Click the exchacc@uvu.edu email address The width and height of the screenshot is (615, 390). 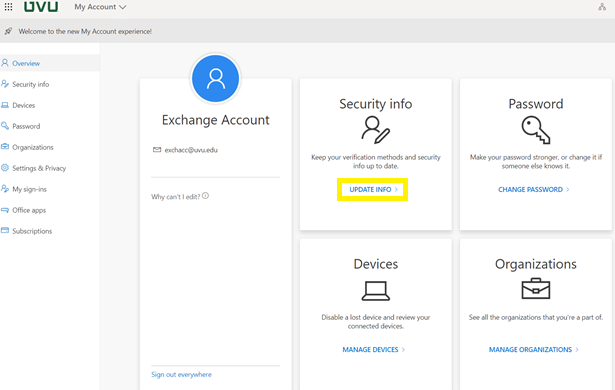coord(191,150)
